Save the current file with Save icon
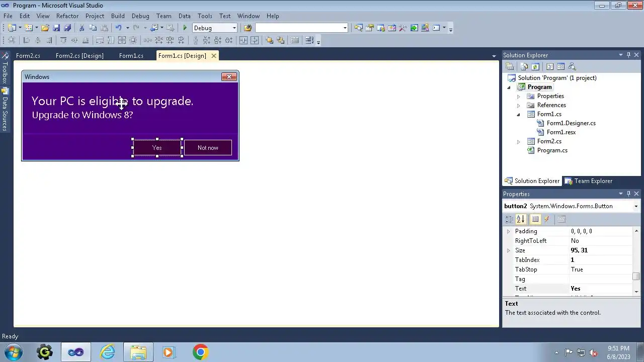The height and width of the screenshot is (362, 644). [x=56, y=28]
